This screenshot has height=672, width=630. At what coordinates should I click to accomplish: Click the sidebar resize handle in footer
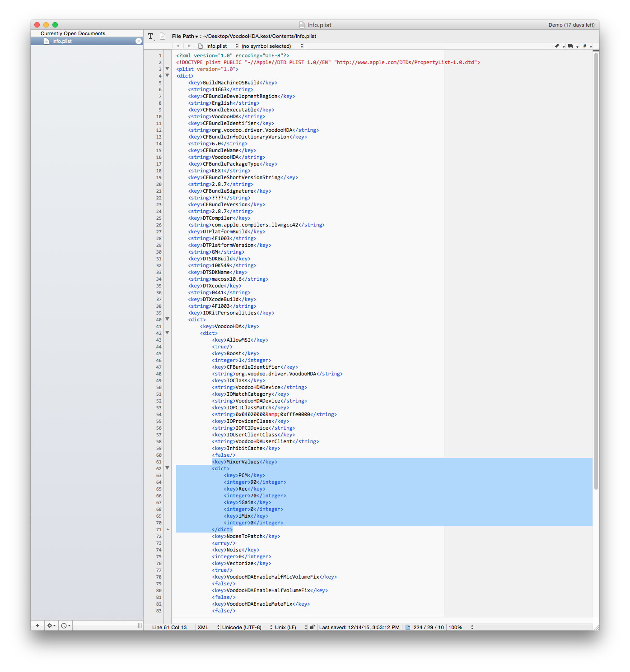[x=140, y=626]
